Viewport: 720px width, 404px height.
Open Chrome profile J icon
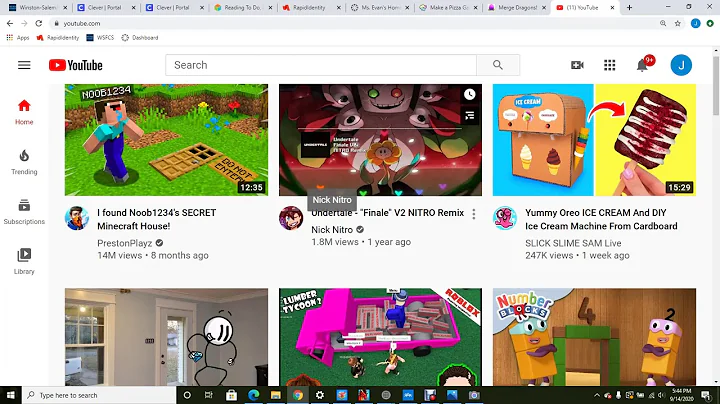(696, 23)
